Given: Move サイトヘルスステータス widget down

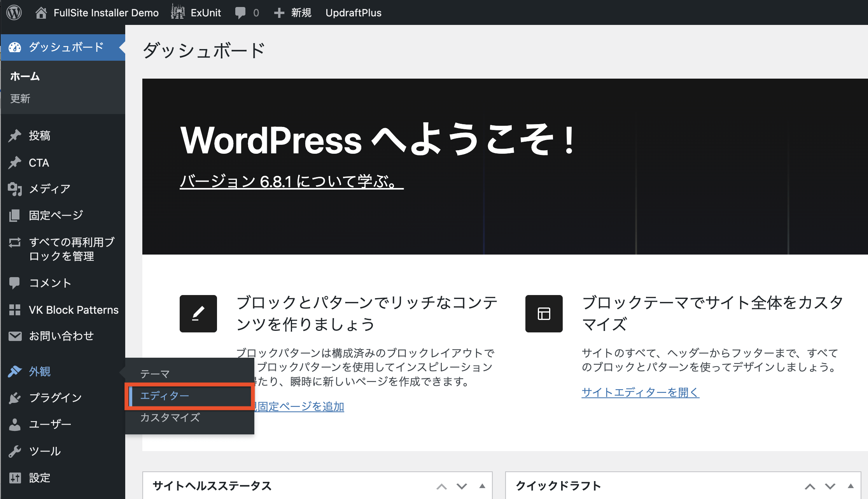Looking at the screenshot, I should pyautogui.click(x=462, y=486).
